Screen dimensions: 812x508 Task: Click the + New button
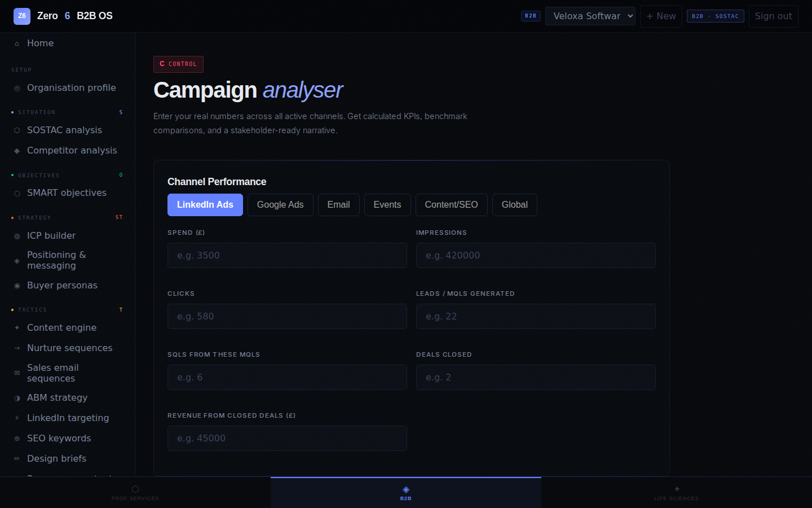pyautogui.click(x=661, y=16)
